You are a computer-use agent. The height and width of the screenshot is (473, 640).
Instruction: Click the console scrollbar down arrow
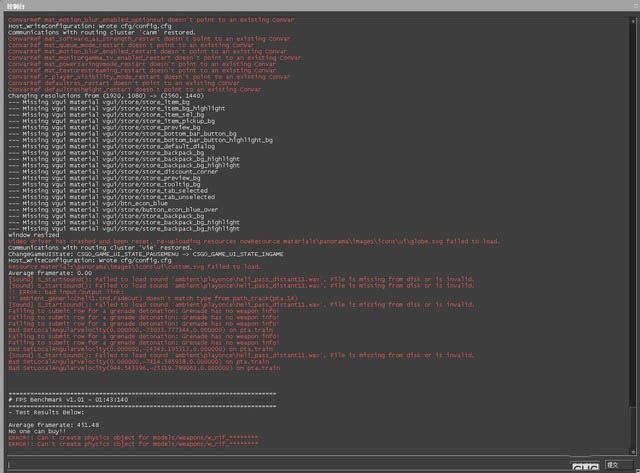tap(633, 451)
